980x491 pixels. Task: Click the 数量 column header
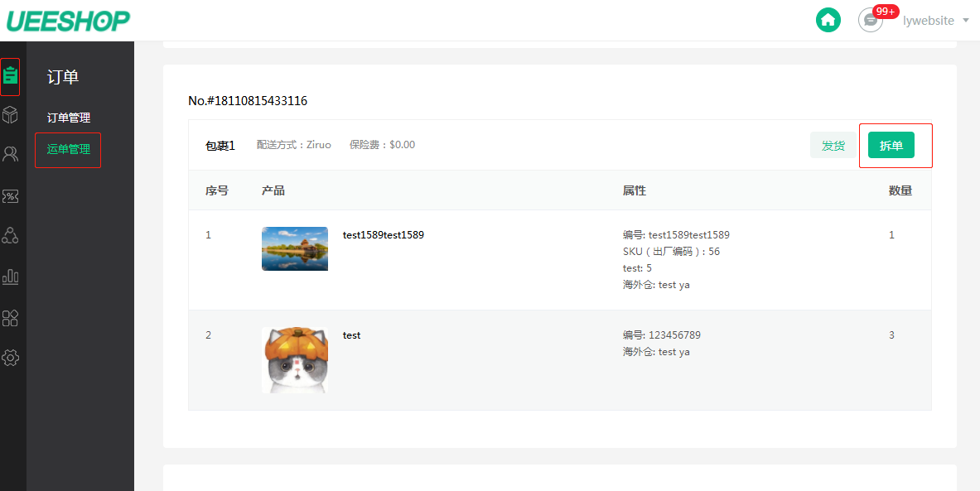click(x=900, y=190)
